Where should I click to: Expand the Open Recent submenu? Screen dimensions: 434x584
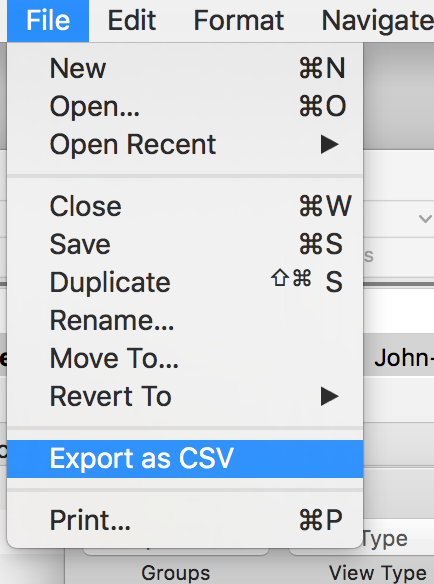pyautogui.click(x=185, y=145)
